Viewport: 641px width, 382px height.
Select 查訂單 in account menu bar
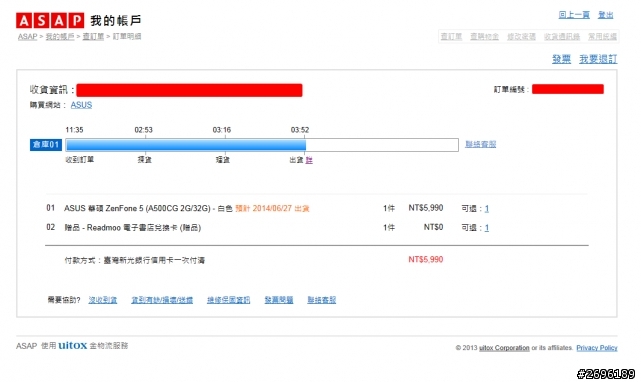451,37
